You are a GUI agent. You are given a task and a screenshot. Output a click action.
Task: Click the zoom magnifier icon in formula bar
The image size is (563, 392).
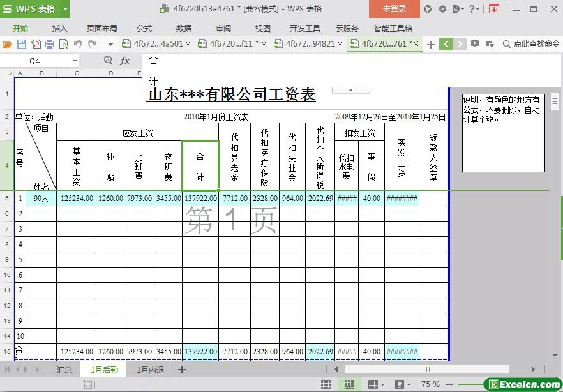coord(109,61)
